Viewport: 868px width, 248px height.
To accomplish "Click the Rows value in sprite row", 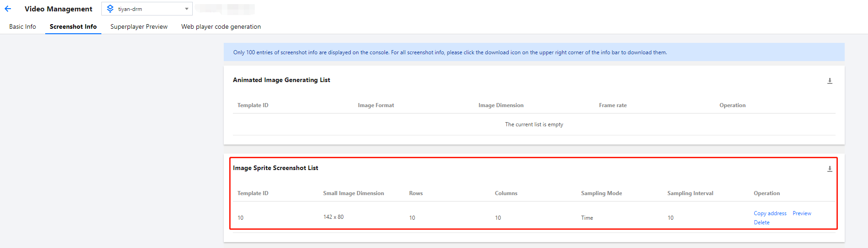I will pos(412,218).
